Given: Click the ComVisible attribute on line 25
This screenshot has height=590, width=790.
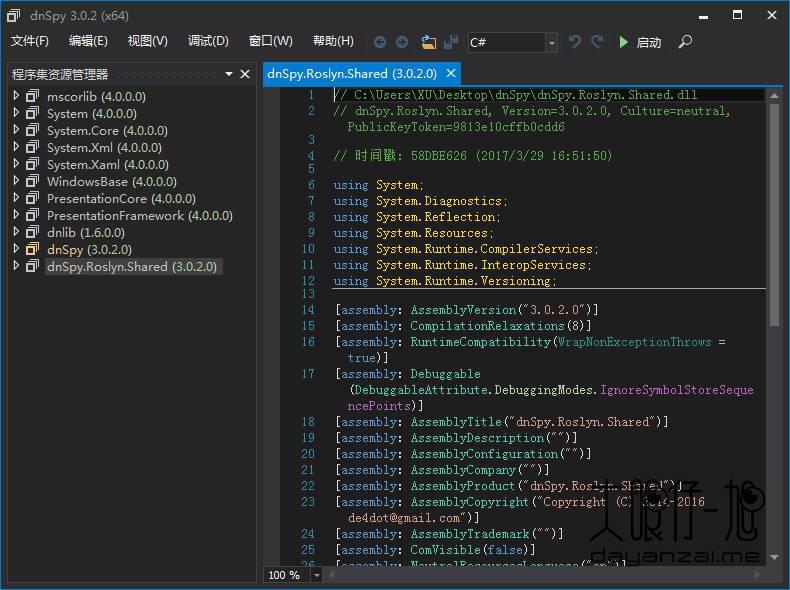Looking at the screenshot, I should click(445, 550).
